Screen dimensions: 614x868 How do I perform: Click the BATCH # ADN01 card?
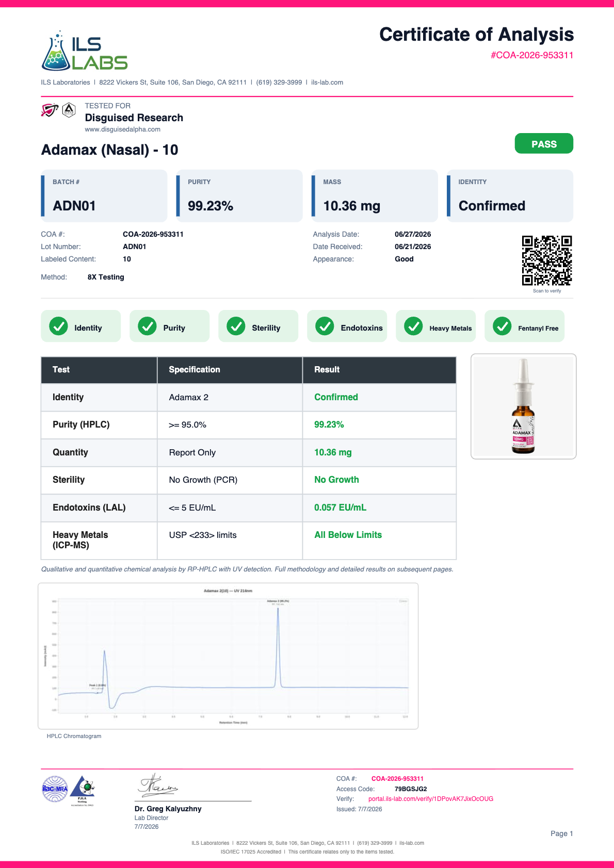click(104, 196)
